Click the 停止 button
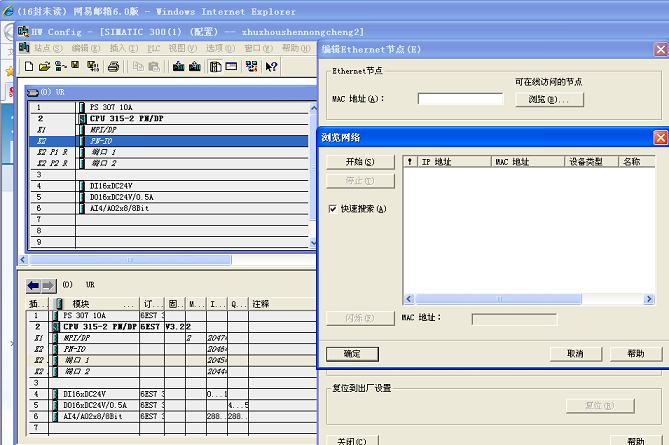 pyautogui.click(x=360, y=181)
